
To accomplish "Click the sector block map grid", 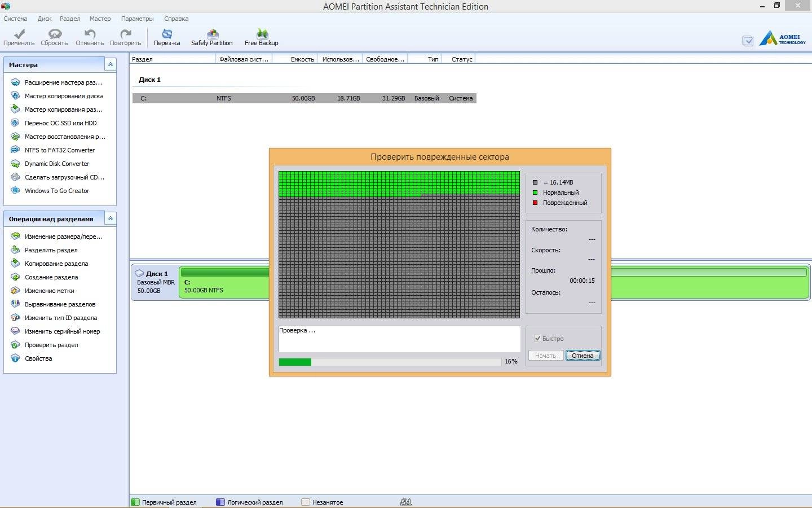I will click(x=399, y=244).
